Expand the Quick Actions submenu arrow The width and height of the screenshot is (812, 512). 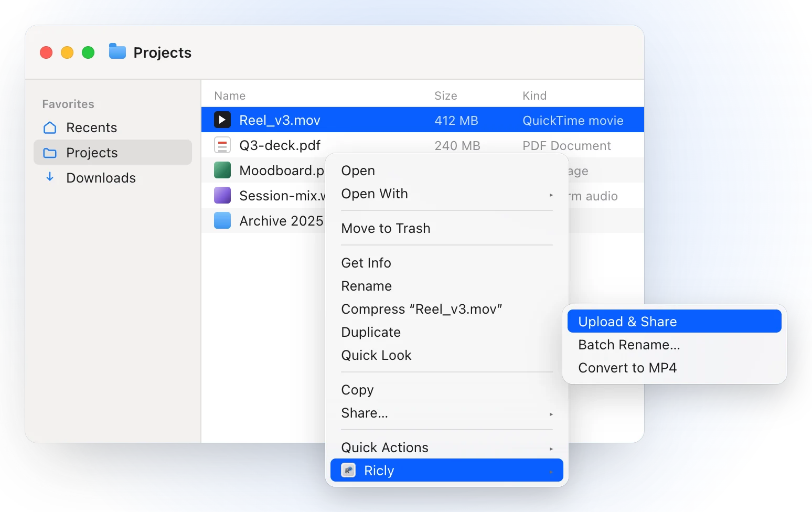click(x=551, y=449)
